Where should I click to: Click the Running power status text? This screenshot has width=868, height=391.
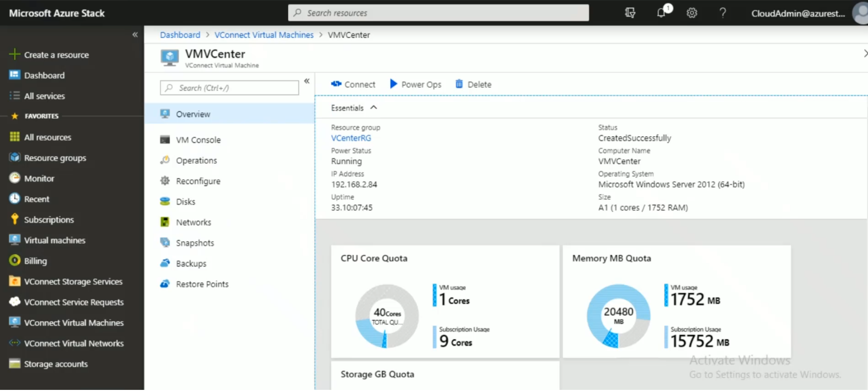[x=346, y=161]
